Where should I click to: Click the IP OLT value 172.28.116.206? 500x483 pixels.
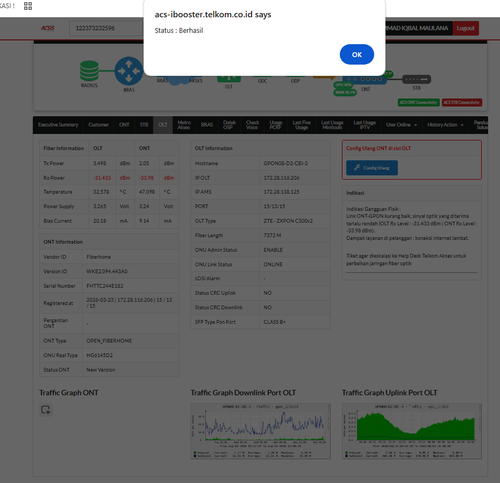pos(281,178)
